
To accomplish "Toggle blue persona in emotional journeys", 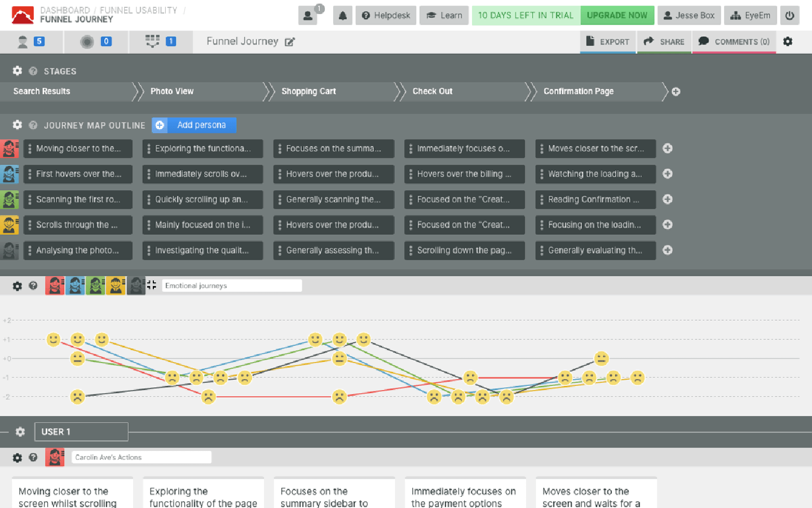I will pyautogui.click(x=75, y=286).
